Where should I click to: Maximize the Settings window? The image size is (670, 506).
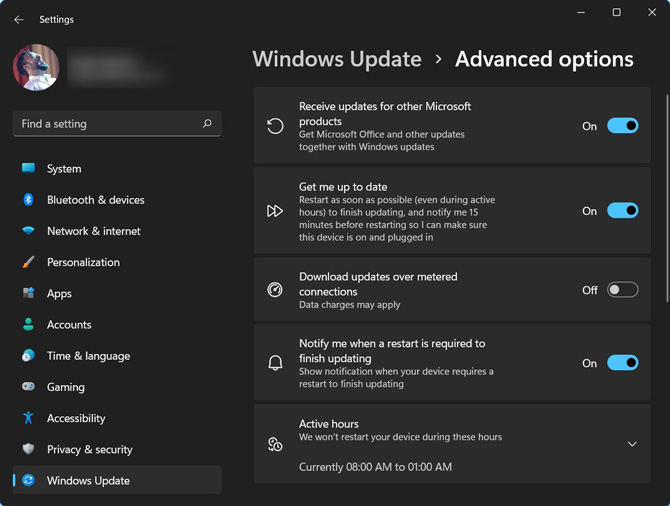[x=616, y=12]
